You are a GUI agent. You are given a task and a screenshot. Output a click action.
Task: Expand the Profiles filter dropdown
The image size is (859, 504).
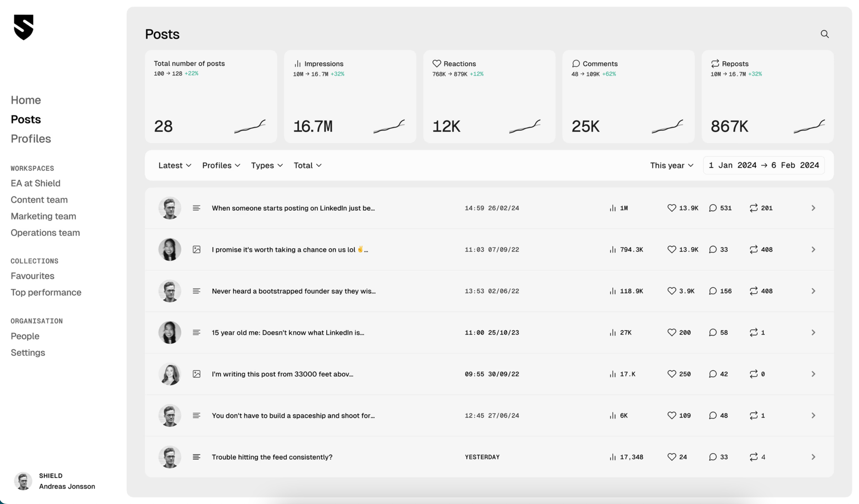click(221, 166)
